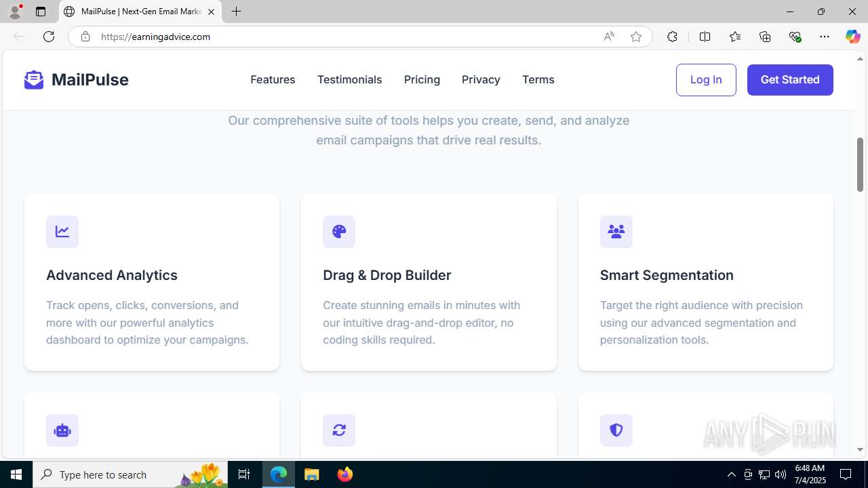This screenshot has height=488, width=868.
Task: Click the robot icon in the lower card
Action: pos(62,430)
